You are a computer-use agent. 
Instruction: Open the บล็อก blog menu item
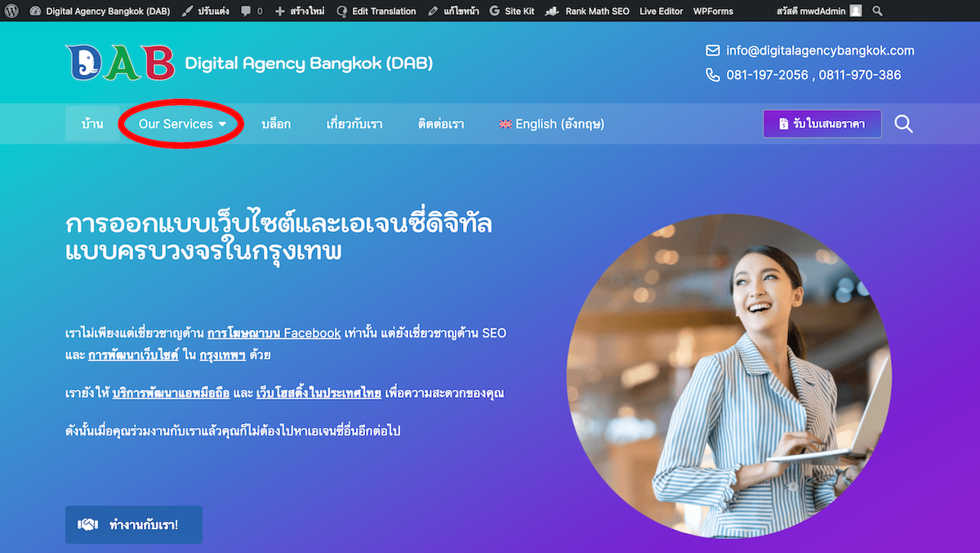coord(276,124)
